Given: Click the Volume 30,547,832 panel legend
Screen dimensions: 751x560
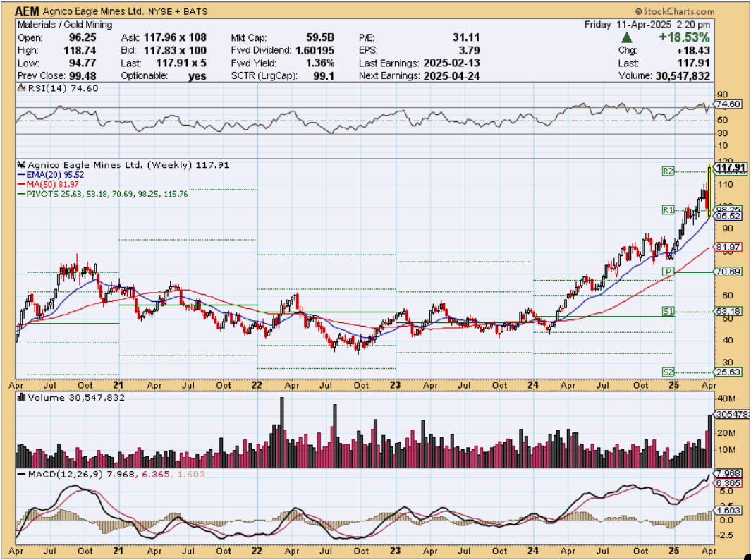Looking at the screenshot, I should click(76, 397).
